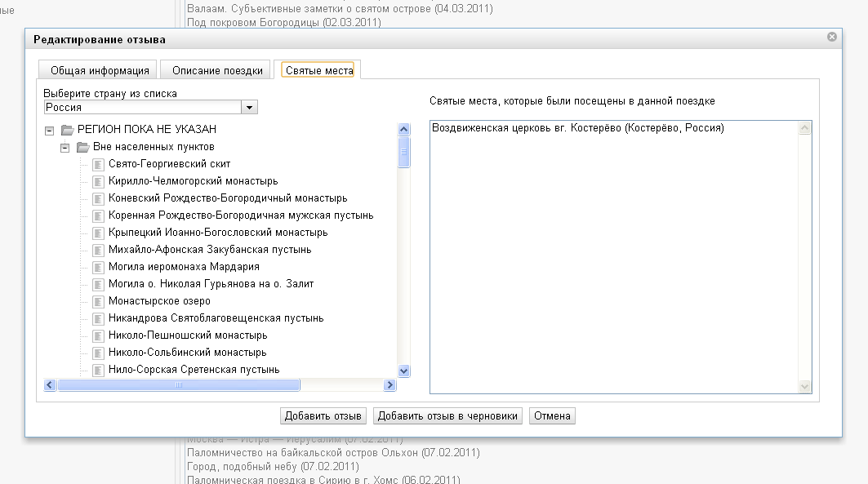Image resolution: width=868 pixels, height=484 pixels.
Task: Switch to the Общая информация tab
Action: (100, 71)
